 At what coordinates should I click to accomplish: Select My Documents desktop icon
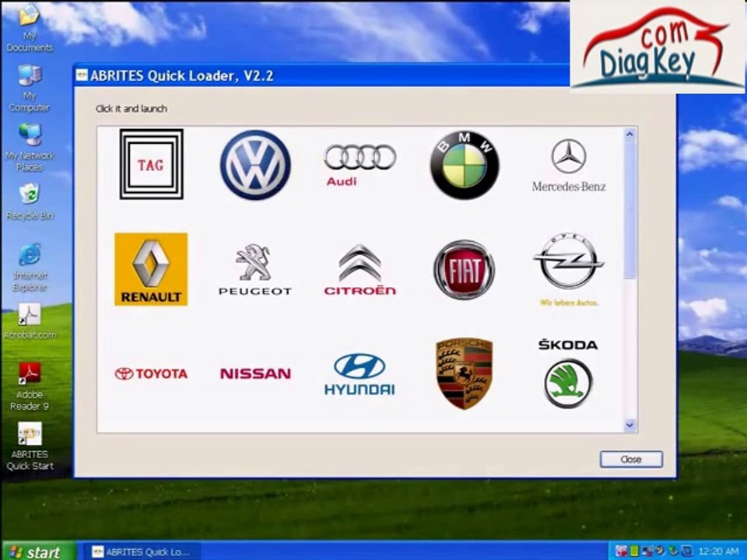tap(30, 28)
